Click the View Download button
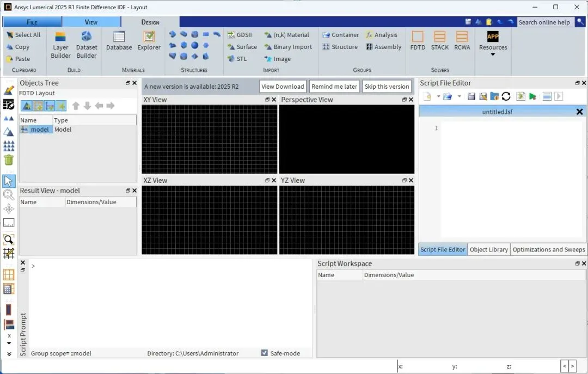588x374 pixels. click(283, 86)
